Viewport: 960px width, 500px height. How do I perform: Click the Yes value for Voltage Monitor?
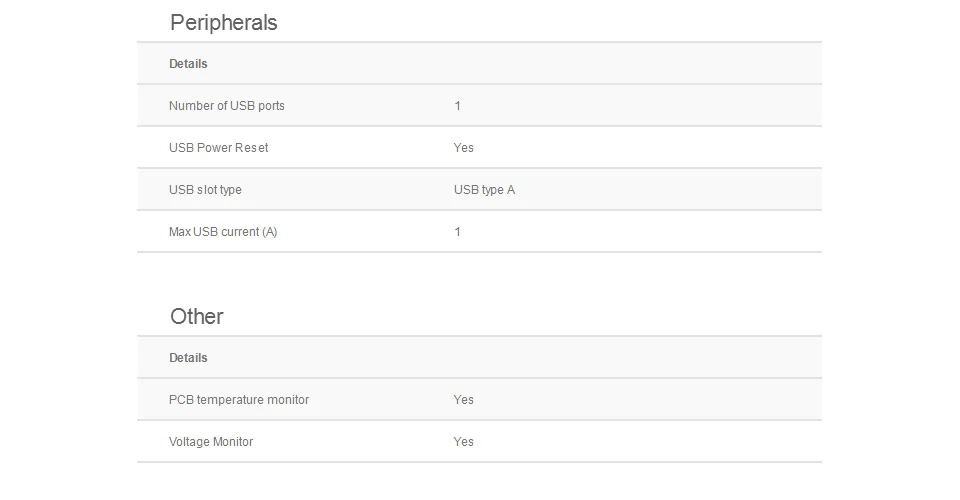click(463, 442)
